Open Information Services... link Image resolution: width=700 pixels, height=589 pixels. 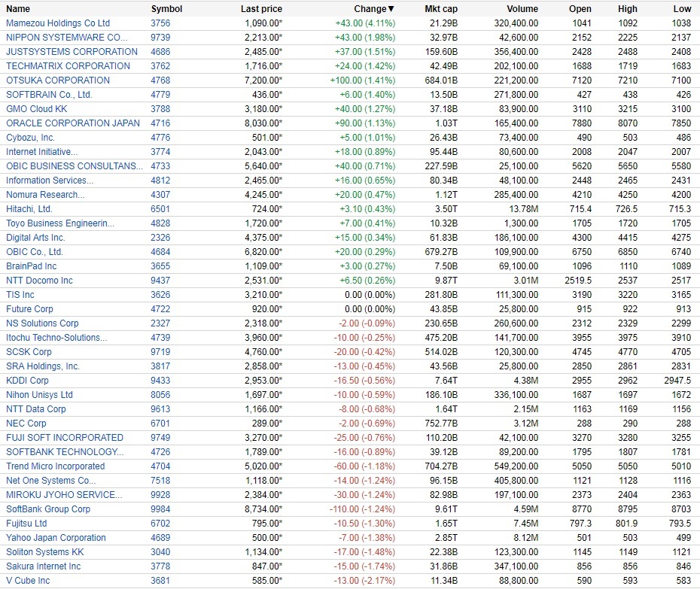point(50,181)
